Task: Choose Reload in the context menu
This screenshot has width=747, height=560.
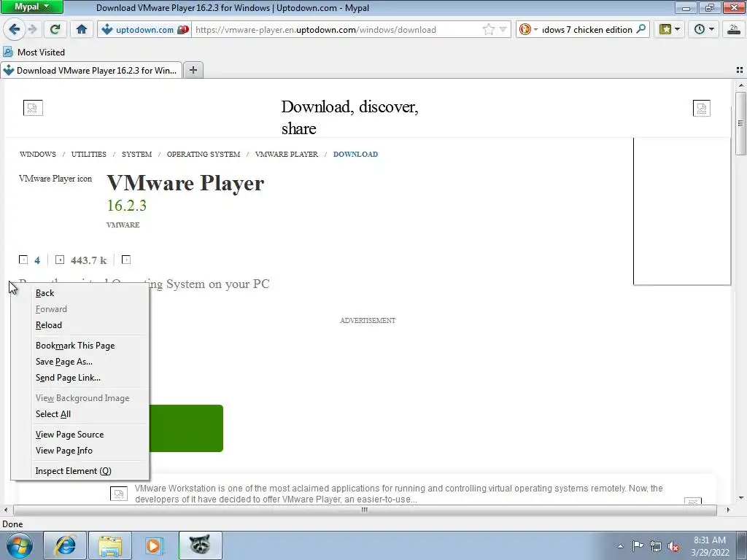Action: coord(80,325)
